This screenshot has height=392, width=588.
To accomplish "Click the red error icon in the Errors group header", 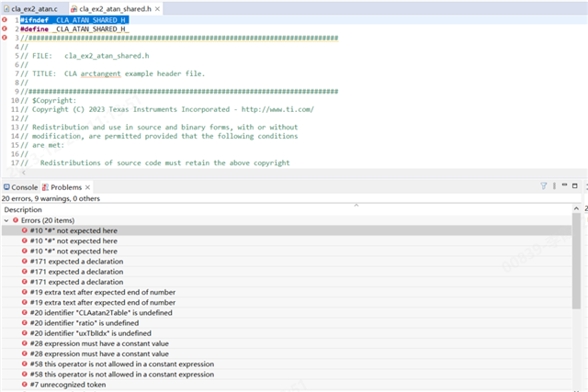I will (x=16, y=220).
